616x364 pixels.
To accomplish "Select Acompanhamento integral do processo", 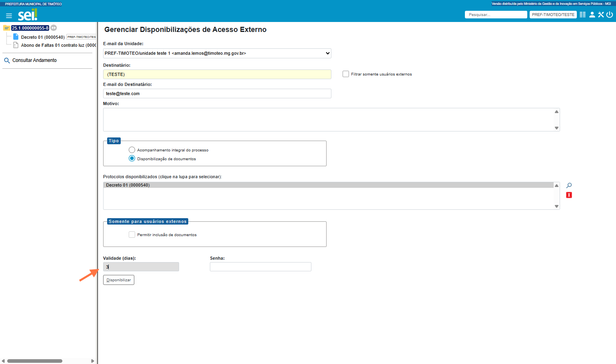I will pyautogui.click(x=132, y=150).
